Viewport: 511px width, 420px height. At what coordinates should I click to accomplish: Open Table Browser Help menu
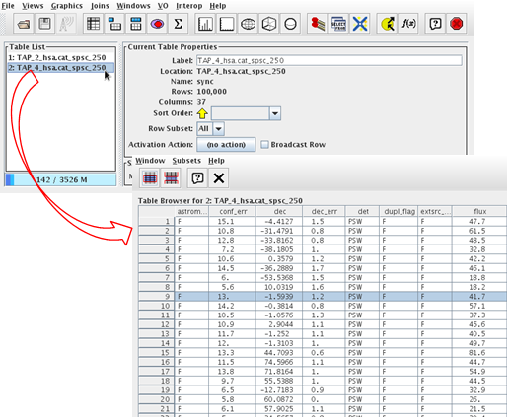pos(216,161)
